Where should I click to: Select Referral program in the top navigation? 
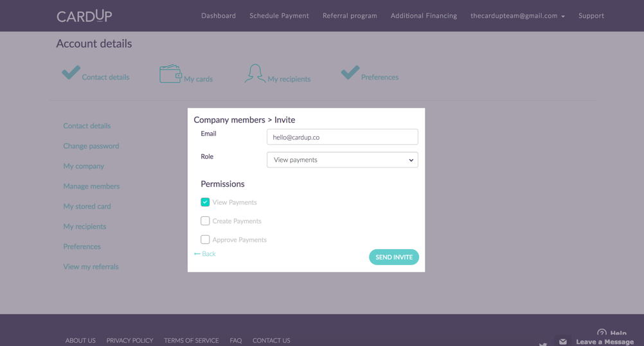[x=350, y=15]
